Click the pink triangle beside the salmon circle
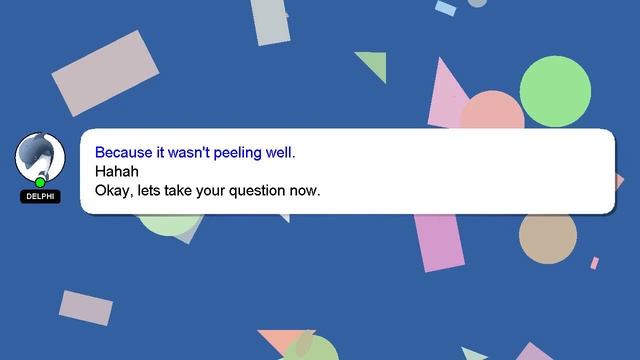This screenshot has width=640, height=360. coord(445,96)
